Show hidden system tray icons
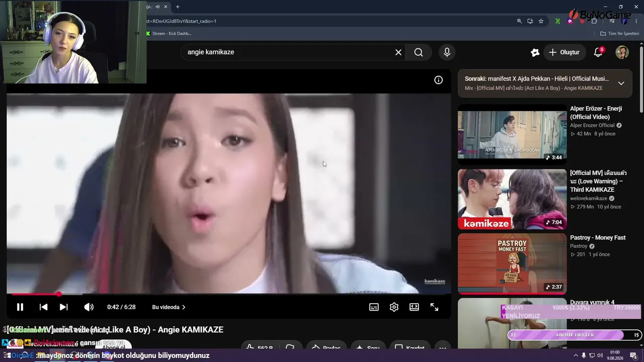644x362 pixels. pyautogui.click(x=576, y=355)
